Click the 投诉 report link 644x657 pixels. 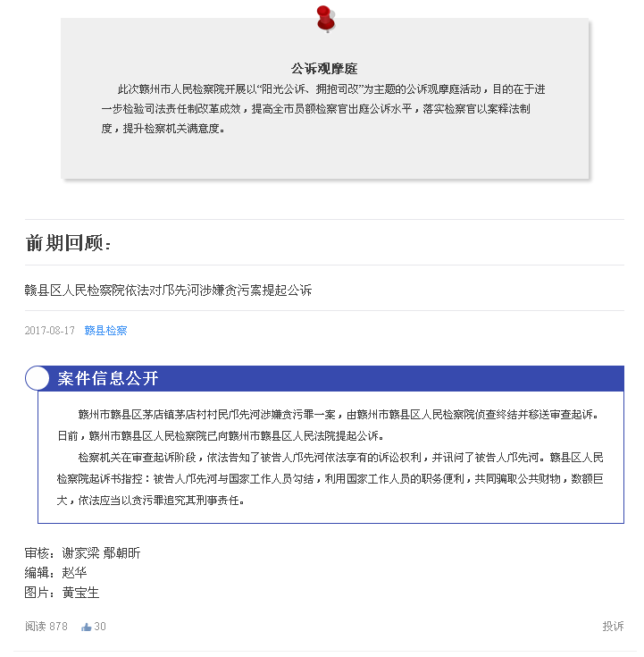[x=613, y=627]
